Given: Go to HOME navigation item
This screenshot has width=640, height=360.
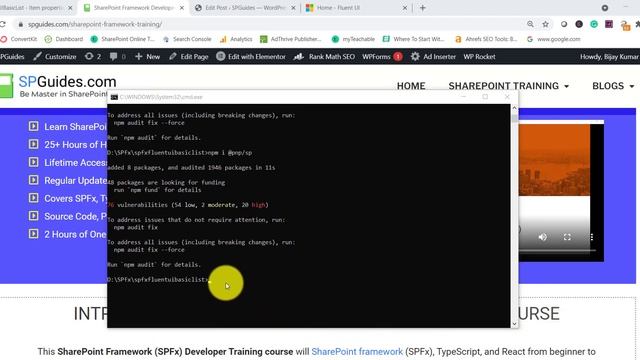Looking at the screenshot, I should pyautogui.click(x=411, y=86).
